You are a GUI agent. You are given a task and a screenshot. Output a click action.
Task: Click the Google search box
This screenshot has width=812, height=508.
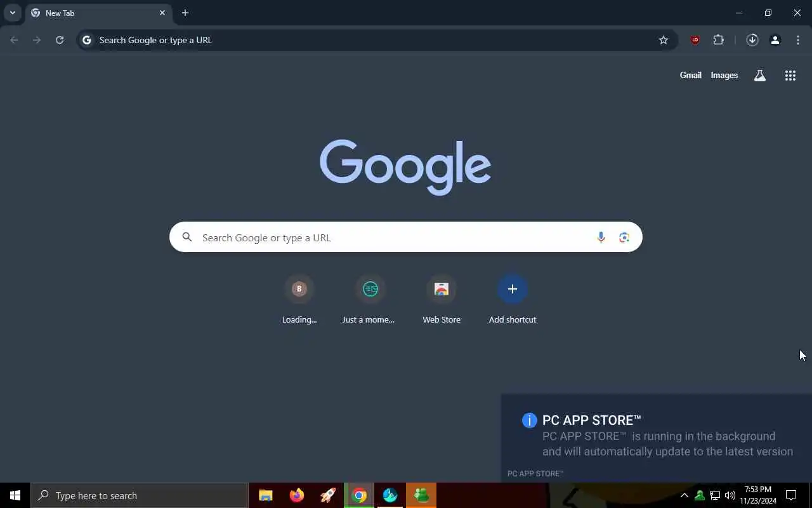(406, 237)
